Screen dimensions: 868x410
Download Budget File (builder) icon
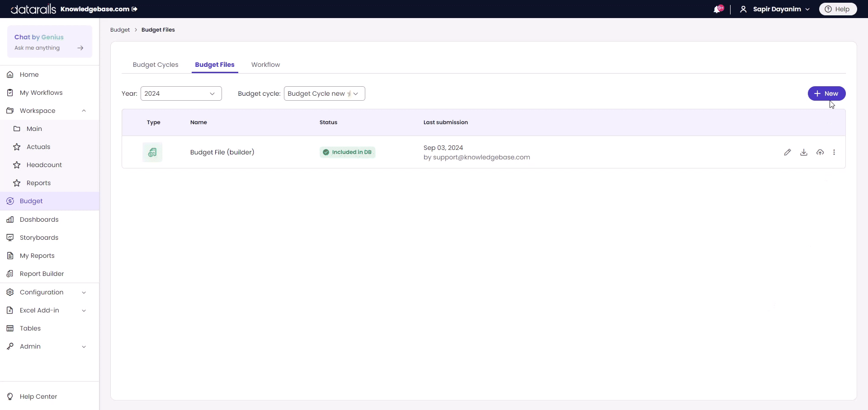[804, 152]
